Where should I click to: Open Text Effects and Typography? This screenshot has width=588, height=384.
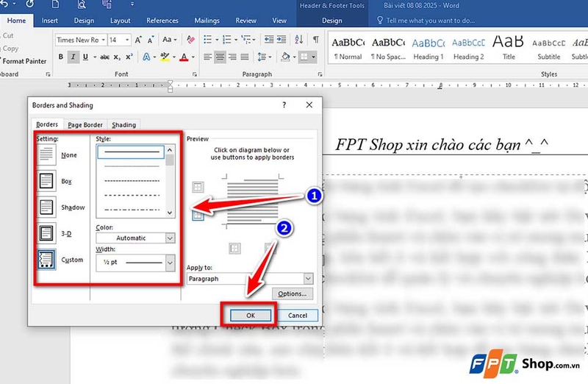[146, 57]
